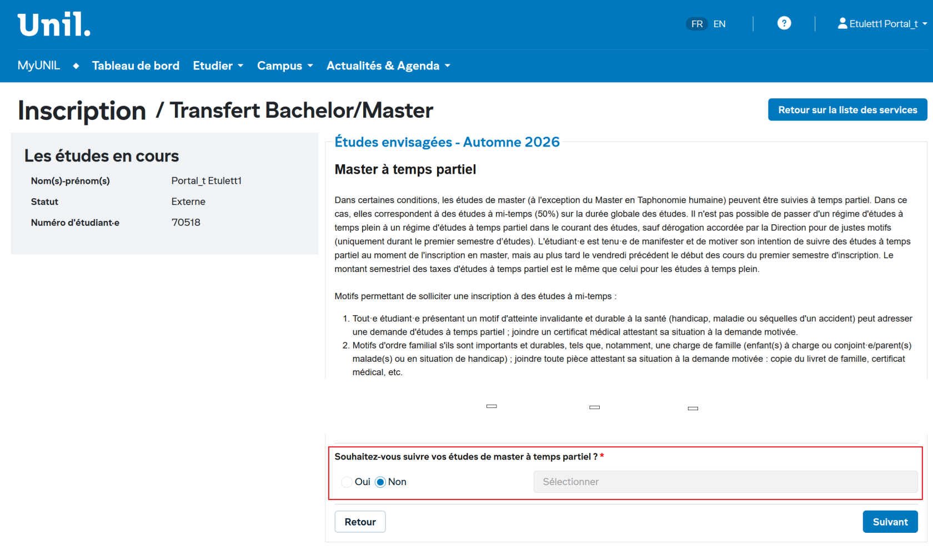Click the Unil logo
Image resolution: width=933 pixels, height=560 pixels.
(54, 24)
